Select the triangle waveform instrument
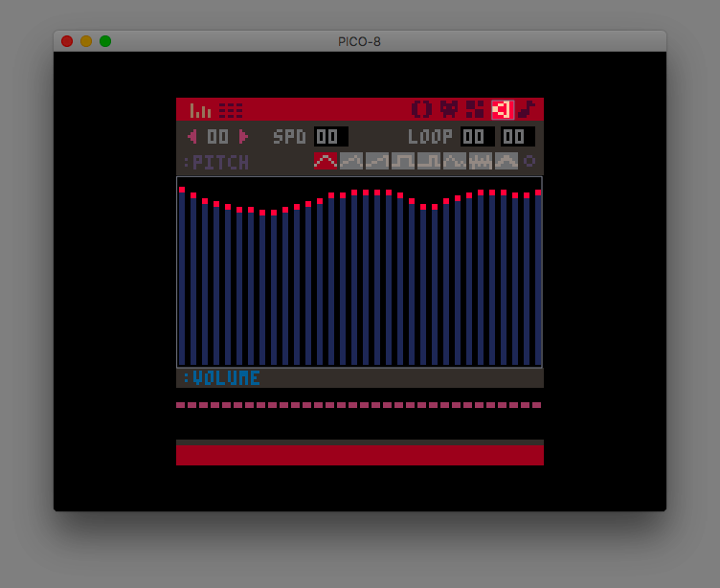The height and width of the screenshot is (588, 720). click(x=326, y=161)
